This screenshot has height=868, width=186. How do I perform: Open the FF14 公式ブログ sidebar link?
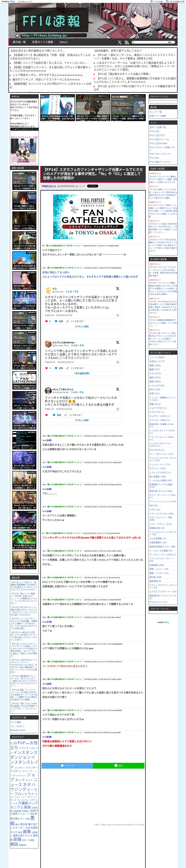pos(157,135)
